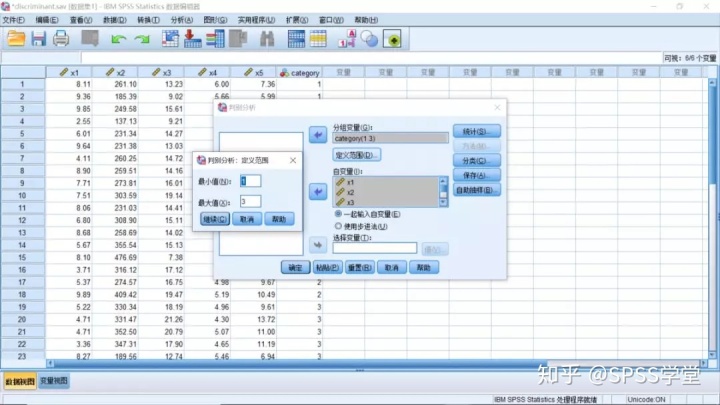Click the Save floppy disk toolbar icon
The height and width of the screenshot is (405, 720).
[x=39, y=39]
